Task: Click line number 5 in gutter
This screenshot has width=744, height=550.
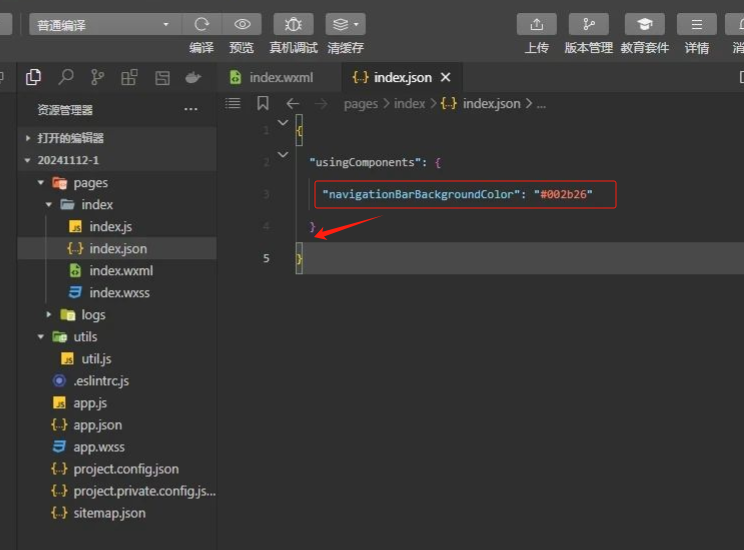Action: [266, 258]
